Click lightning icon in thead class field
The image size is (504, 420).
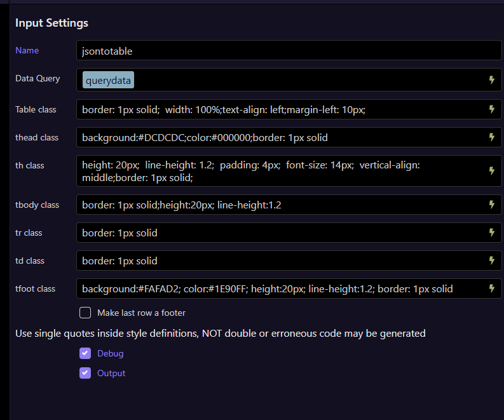point(491,137)
